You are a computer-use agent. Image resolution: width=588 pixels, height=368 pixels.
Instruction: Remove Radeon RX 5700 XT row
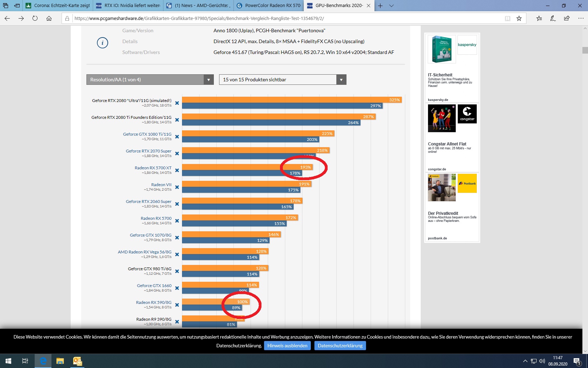pos(177,170)
